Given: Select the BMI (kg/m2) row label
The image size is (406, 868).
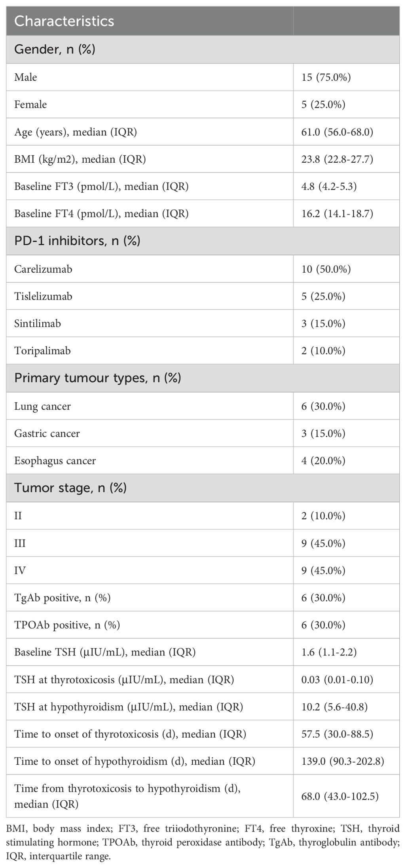Looking at the screenshot, I should click(80, 159).
